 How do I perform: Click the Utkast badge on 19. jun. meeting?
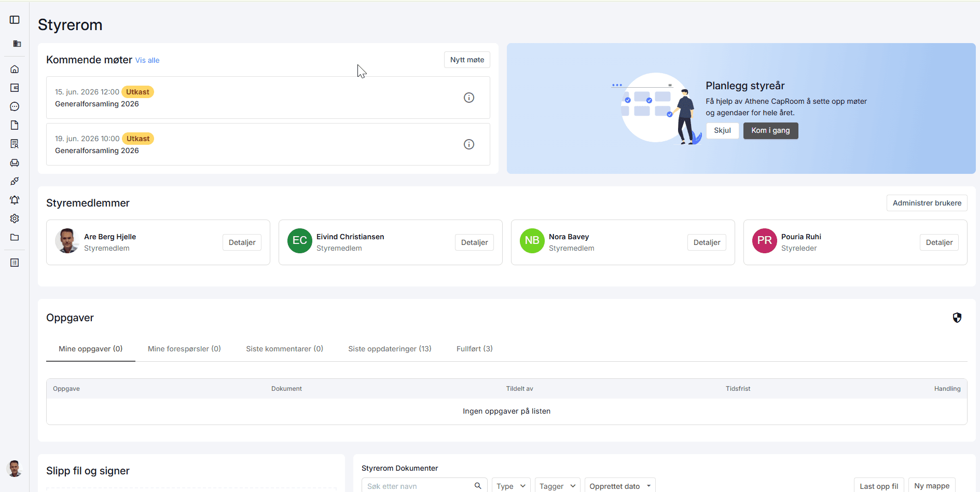pos(138,139)
